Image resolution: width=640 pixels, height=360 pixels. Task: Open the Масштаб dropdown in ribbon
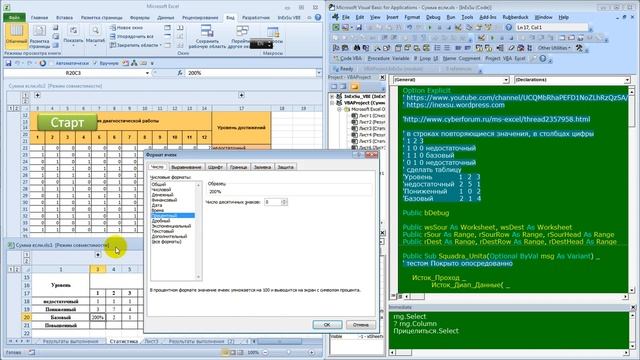pos(95,35)
